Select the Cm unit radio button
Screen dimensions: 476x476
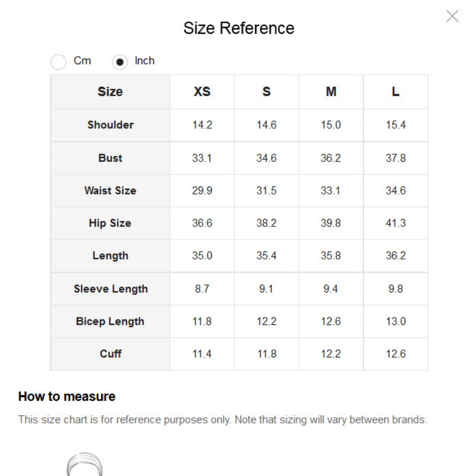[59, 62]
